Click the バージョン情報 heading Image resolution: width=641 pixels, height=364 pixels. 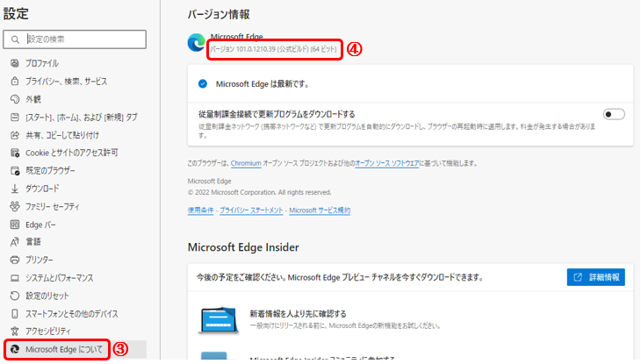219,15
